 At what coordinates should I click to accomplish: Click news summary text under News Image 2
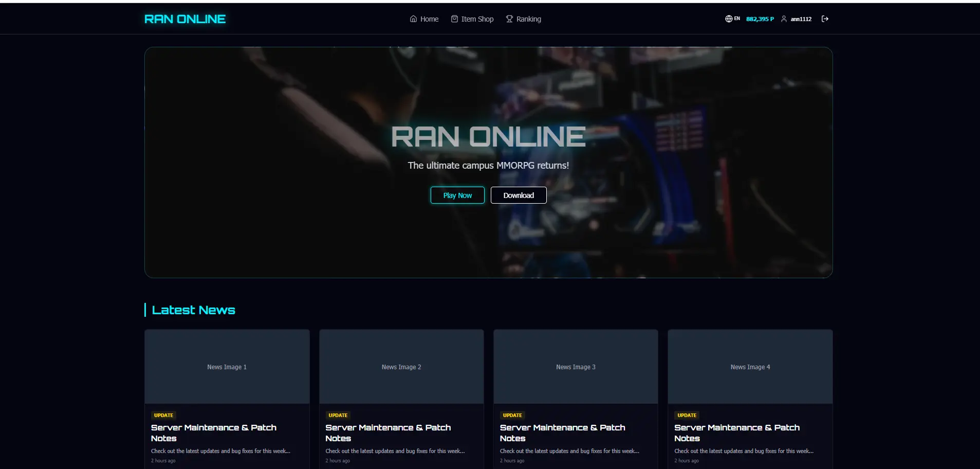395,451
